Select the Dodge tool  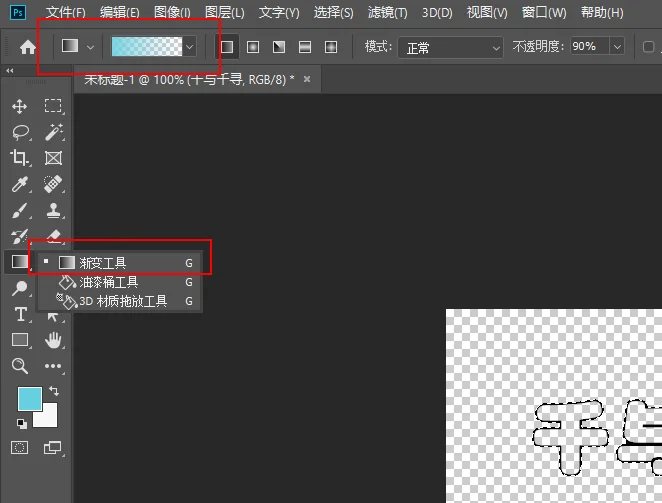click(19, 288)
